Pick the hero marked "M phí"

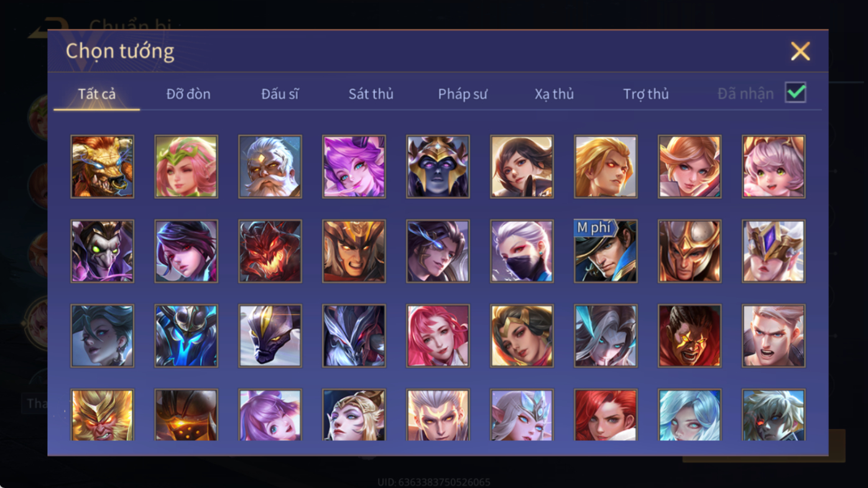(x=606, y=251)
